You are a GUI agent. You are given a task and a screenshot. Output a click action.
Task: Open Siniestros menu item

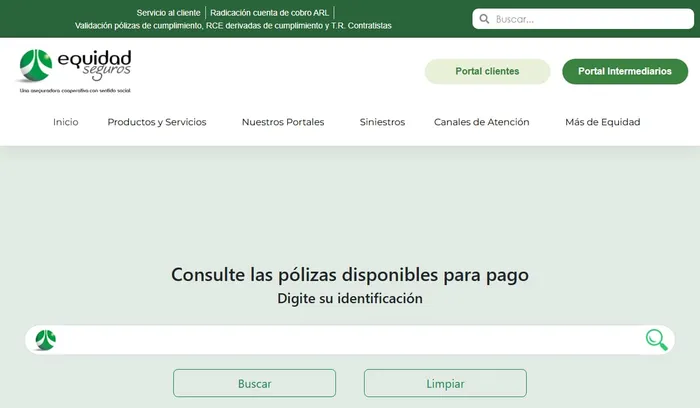[382, 122]
